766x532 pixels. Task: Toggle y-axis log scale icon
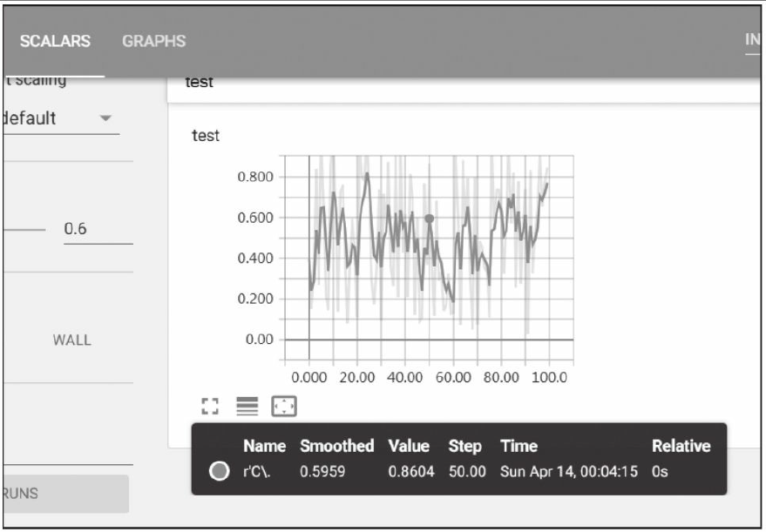click(247, 406)
